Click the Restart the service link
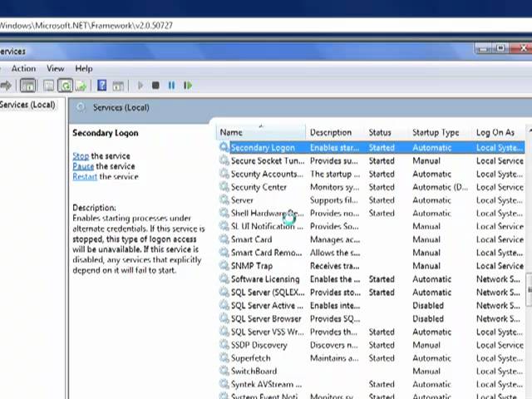Viewport: 532px width, 399px height. pos(85,176)
